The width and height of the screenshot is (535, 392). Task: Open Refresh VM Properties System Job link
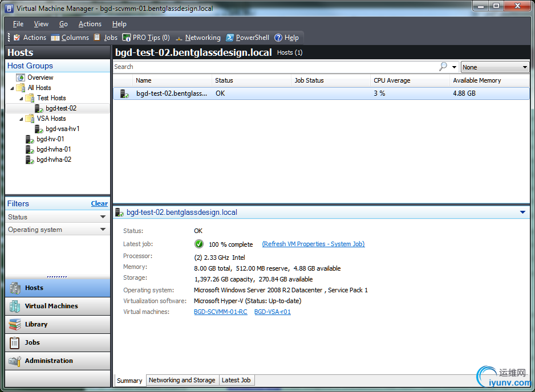click(313, 244)
